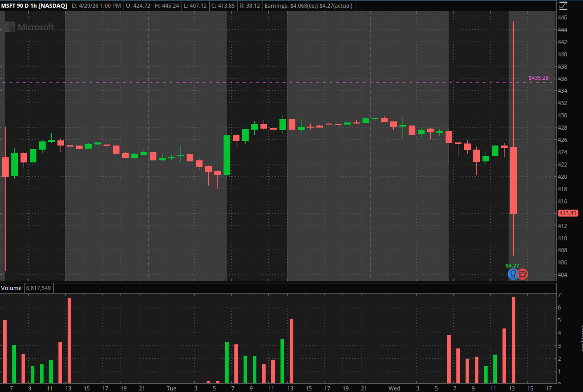
Task: Click 404 on the price axis
Action: click(562, 275)
